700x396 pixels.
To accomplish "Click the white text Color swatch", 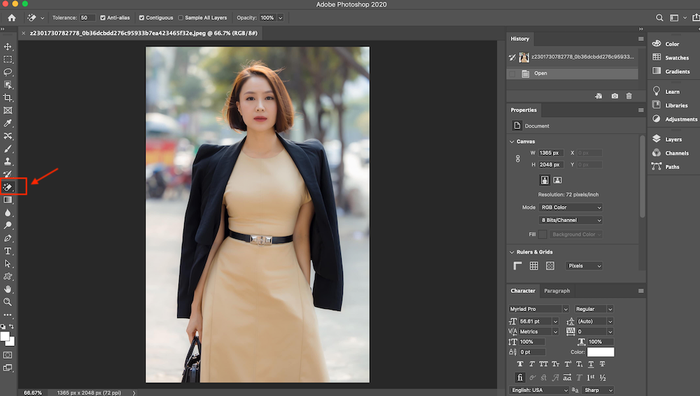I will (x=600, y=352).
